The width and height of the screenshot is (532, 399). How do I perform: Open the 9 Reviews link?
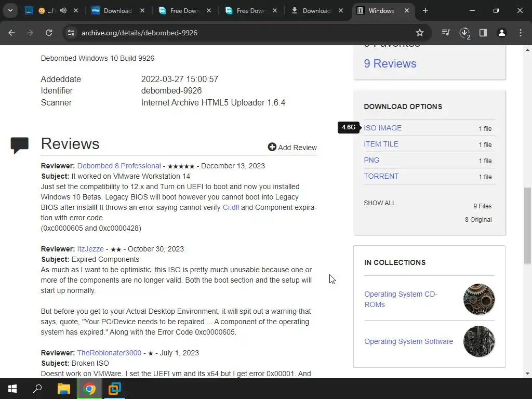point(390,63)
